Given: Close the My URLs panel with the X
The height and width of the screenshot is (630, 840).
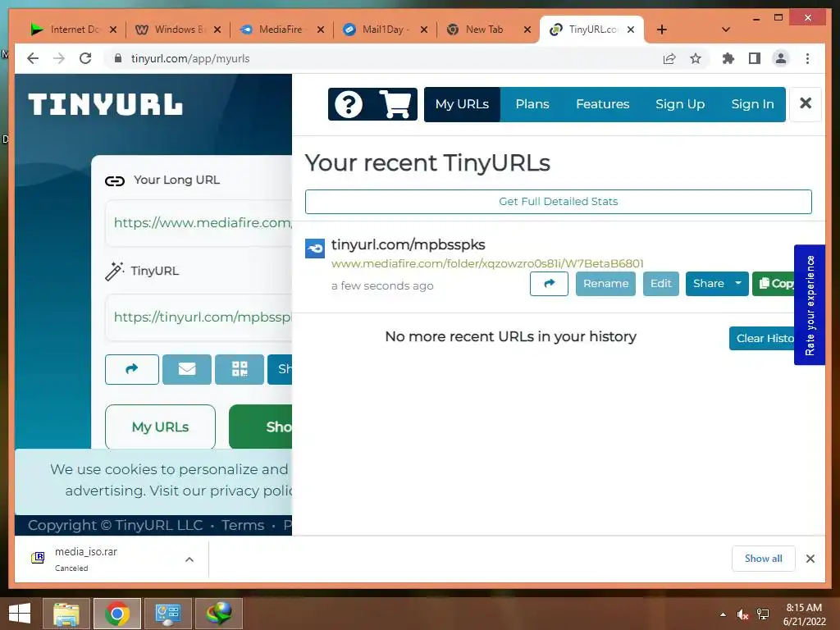Looking at the screenshot, I should pyautogui.click(x=806, y=103).
